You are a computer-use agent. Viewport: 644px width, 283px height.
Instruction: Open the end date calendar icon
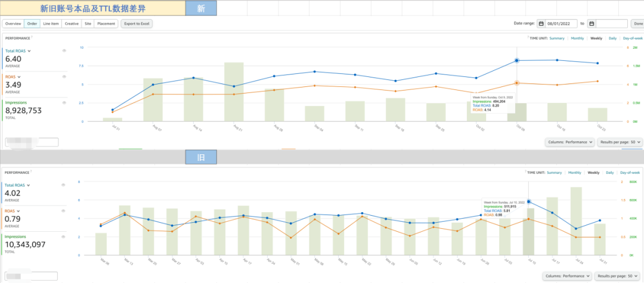pos(592,24)
